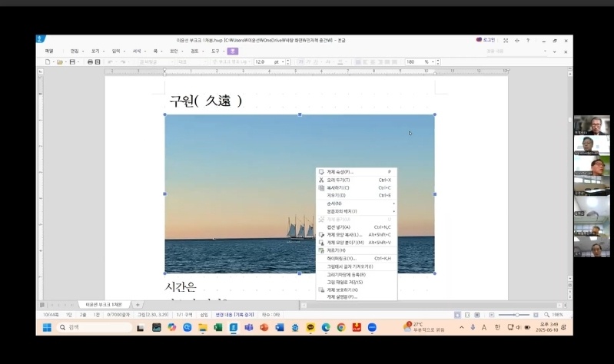The height and width of the screenshot is (364, 614).
Task: Toggle the 삽입 insert mode in status bar
Action: pyautogui.click(x=204, y=315)
